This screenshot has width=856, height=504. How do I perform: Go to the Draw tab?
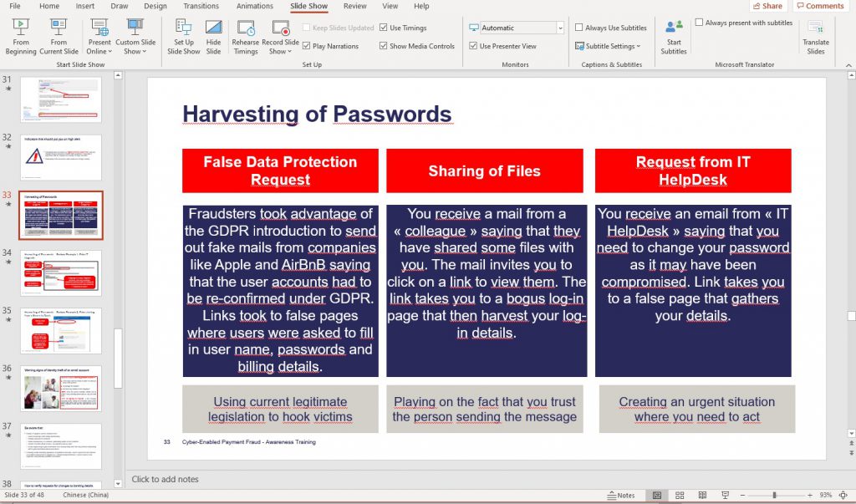pyautogui.click(x=119, y=6)
